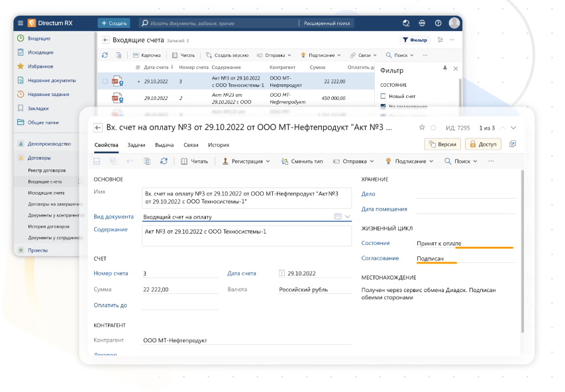Mark the document as favorite with star
Image resolution: width=565 pixels, height=392 pixels.
point(421,127)
